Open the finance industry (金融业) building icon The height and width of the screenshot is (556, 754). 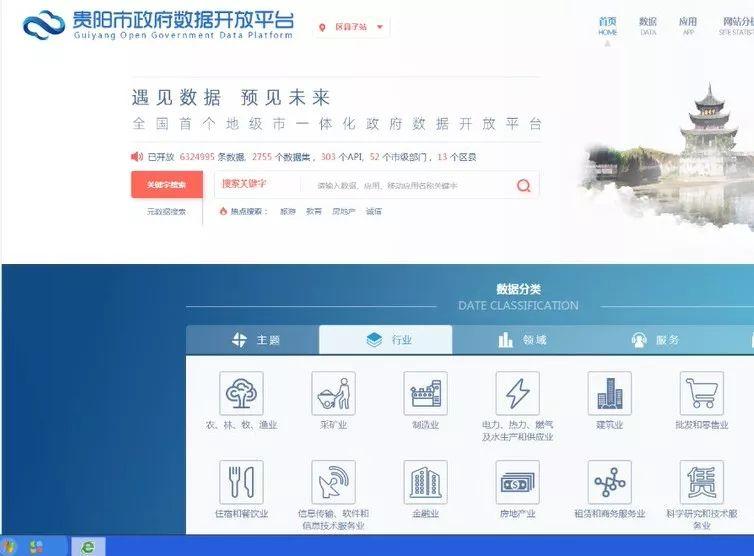[425, 482]
